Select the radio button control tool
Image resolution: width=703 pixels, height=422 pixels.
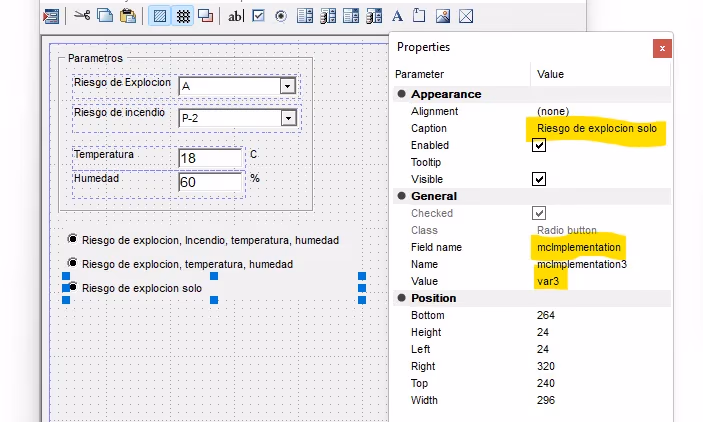click(x=281, y=17)
